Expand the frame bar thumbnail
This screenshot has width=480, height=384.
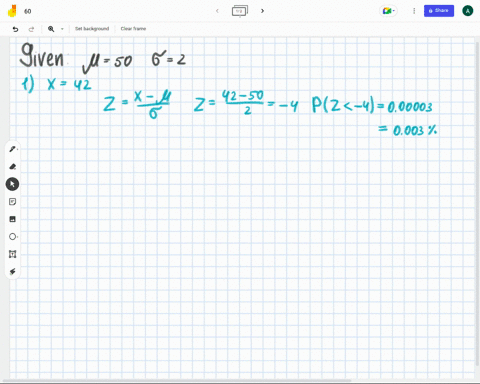[240, 11]
